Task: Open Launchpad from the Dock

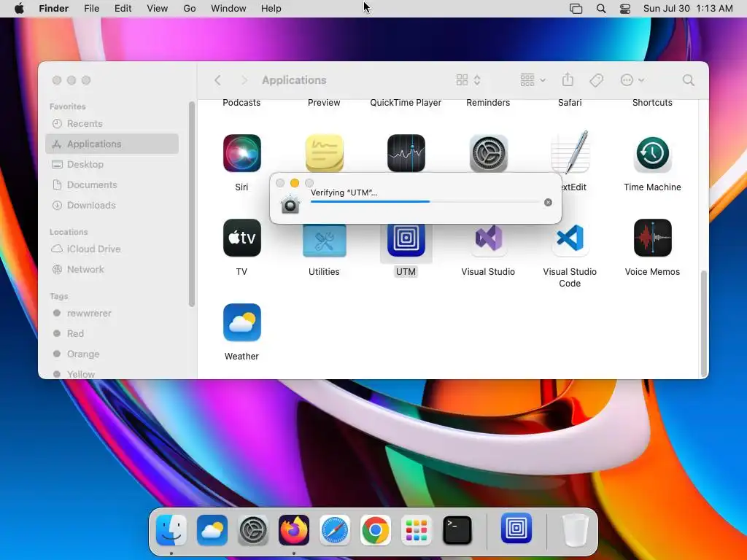Action: (x=417, y=529)
